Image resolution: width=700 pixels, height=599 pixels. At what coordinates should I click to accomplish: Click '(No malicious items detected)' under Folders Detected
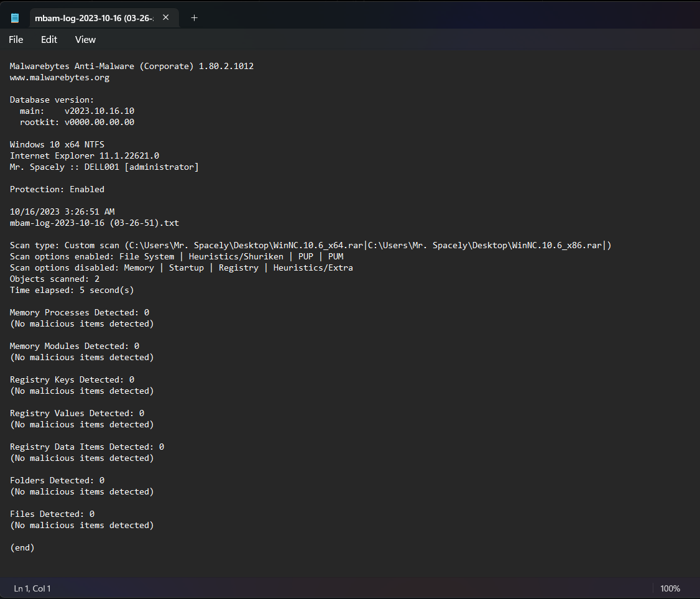[81, 492]
